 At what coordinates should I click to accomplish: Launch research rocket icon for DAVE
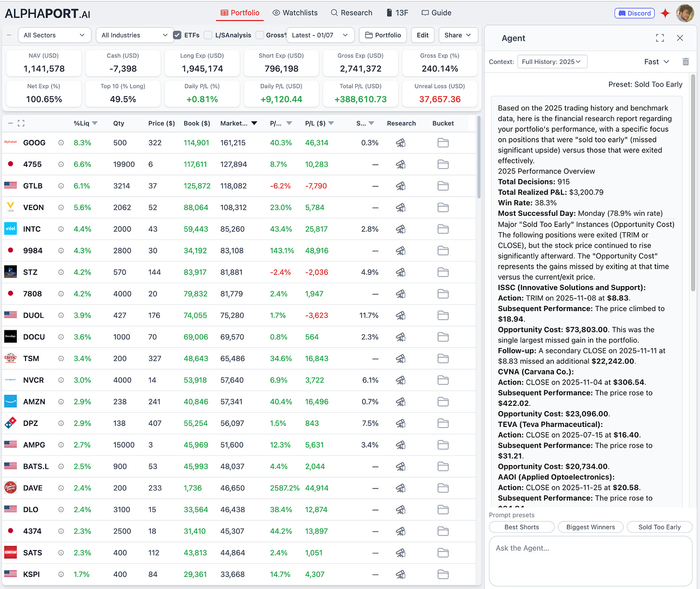coord(400,488)
